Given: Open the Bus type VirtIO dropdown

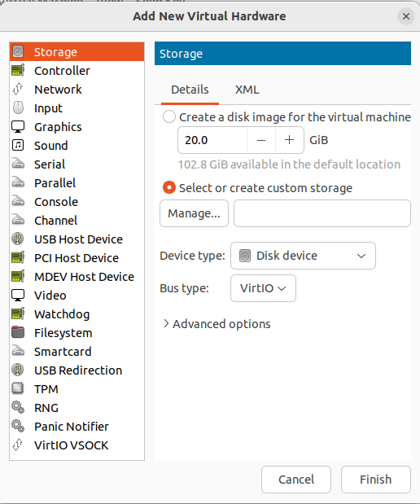Looking at the screenshot, I should point(263,288).
